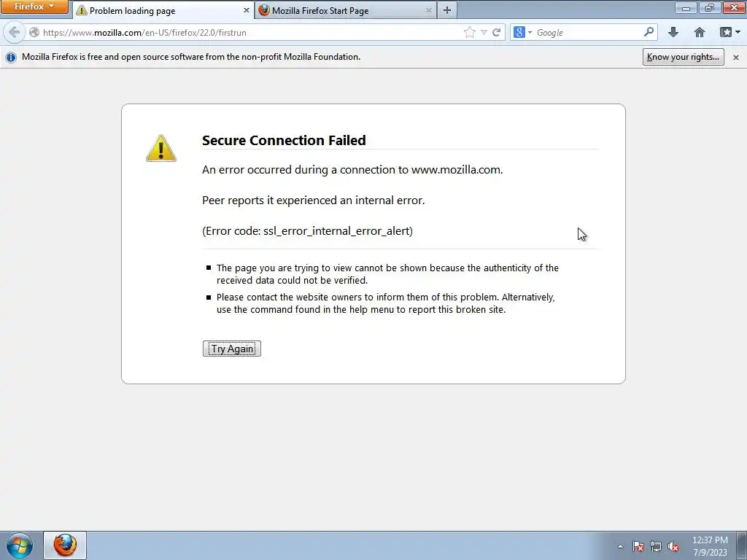Go back with the back arrow

tap(15, 32)
